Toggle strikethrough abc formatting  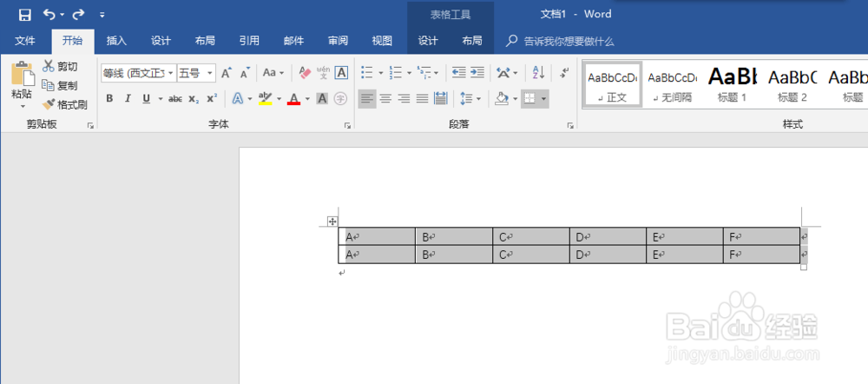[175, 99]
